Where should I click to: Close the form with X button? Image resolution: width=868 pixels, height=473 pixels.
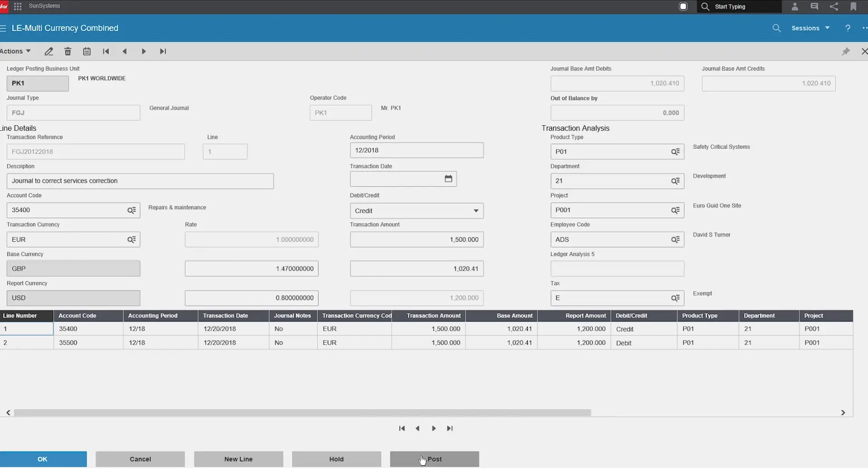(x=864, y=52)
